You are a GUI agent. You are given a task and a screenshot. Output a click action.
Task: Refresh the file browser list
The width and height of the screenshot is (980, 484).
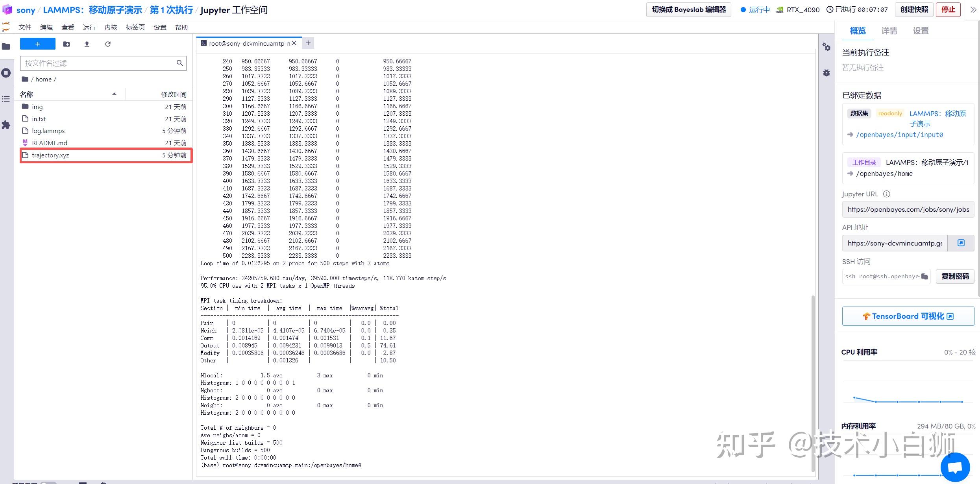click(x=108, y=44)
